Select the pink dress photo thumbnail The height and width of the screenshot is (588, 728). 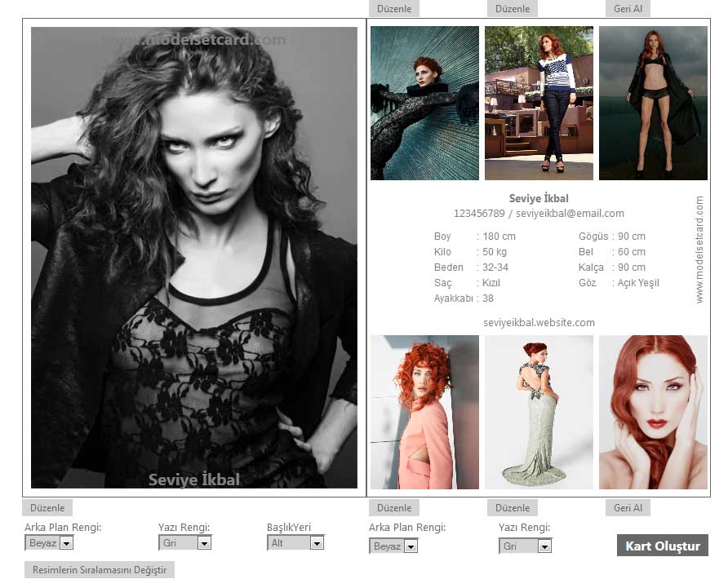tap(424, 412)
